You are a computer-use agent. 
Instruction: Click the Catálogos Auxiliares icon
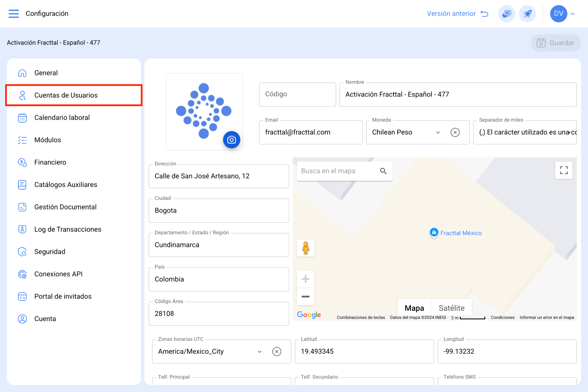(x=22, y=185)
